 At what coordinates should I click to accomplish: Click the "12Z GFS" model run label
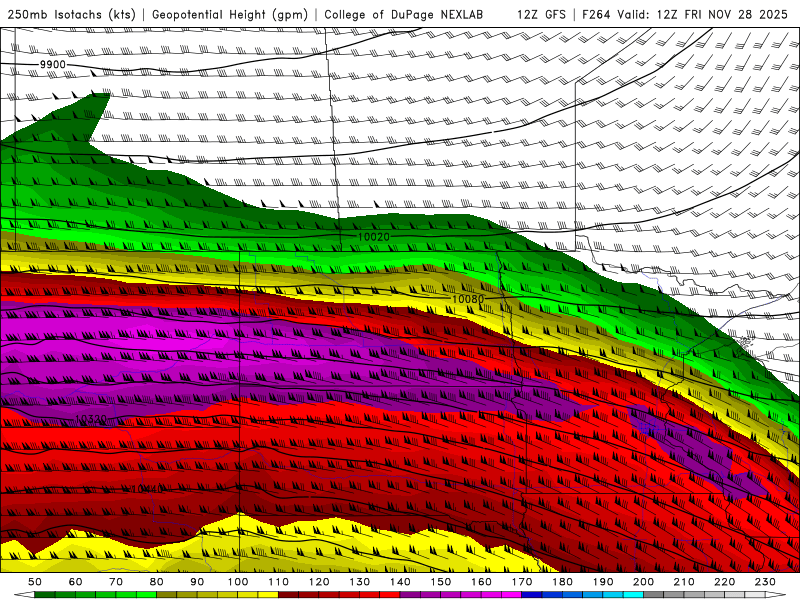coord(541,14)
